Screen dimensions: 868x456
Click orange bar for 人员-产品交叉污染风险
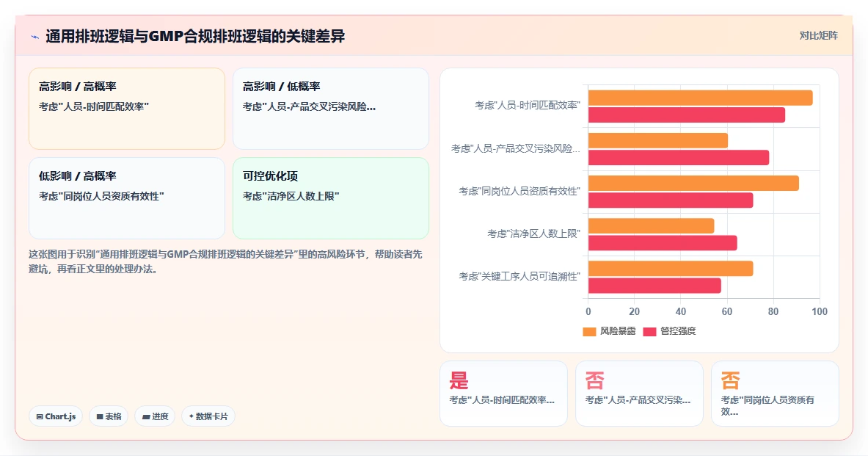[657, 141]
